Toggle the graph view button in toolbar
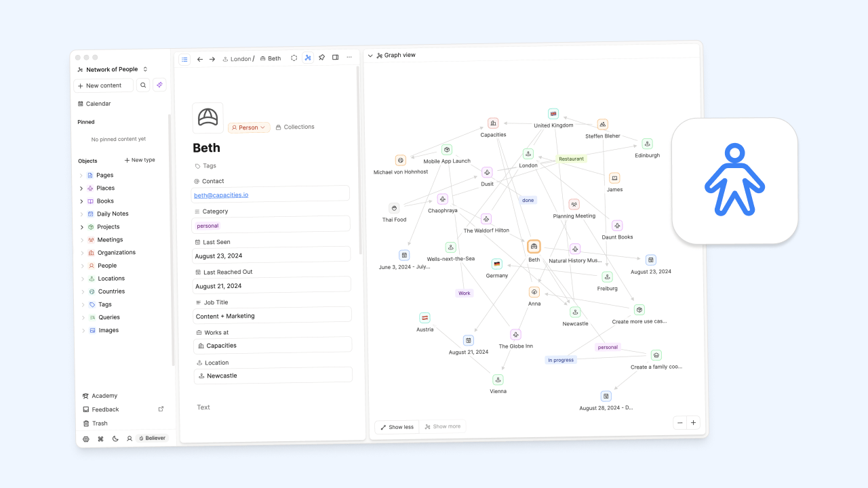 pos(308,58)
